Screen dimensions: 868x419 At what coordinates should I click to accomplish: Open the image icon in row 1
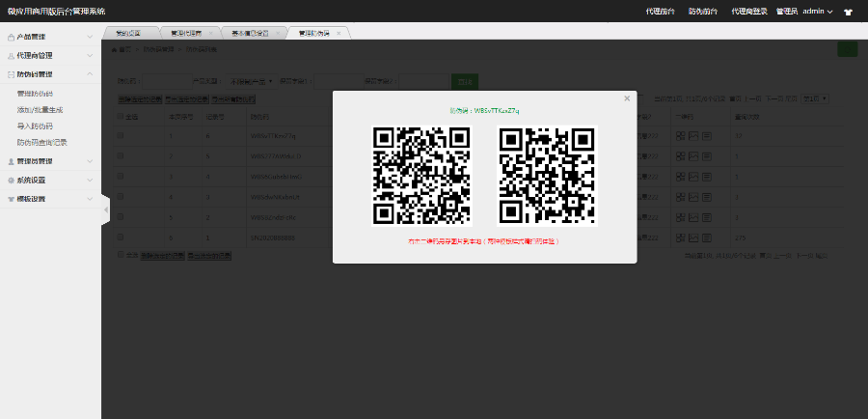(693, 136)
